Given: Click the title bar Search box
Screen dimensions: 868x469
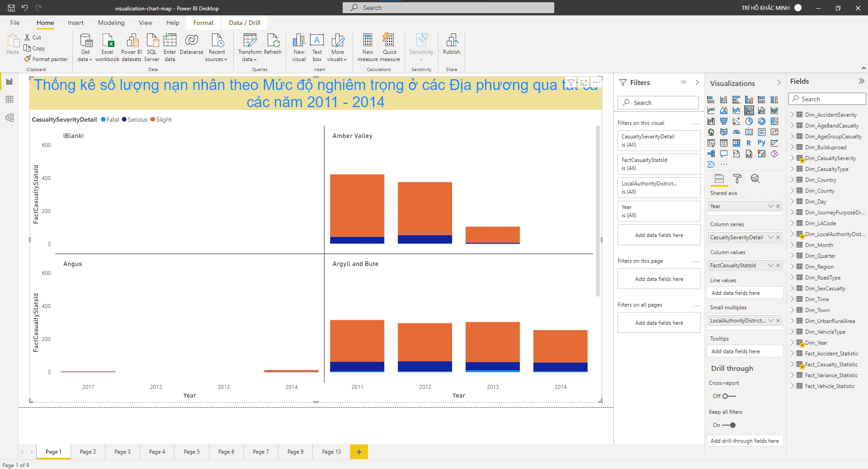Looking at the screenshot, I should point(448,8).
